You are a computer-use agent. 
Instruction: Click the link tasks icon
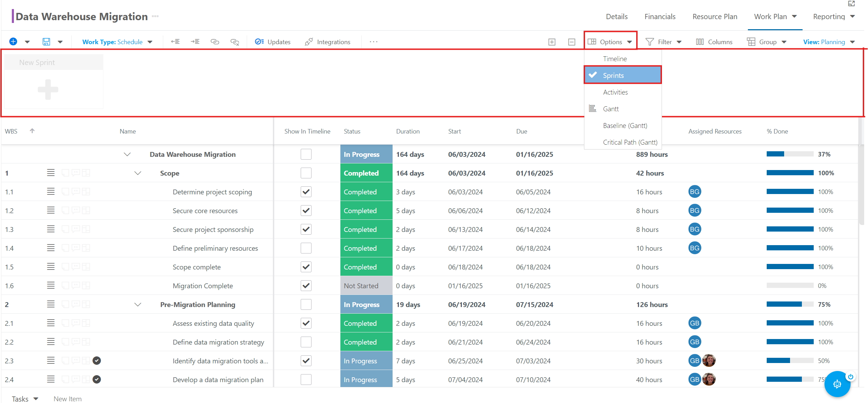tap(215, 42)
